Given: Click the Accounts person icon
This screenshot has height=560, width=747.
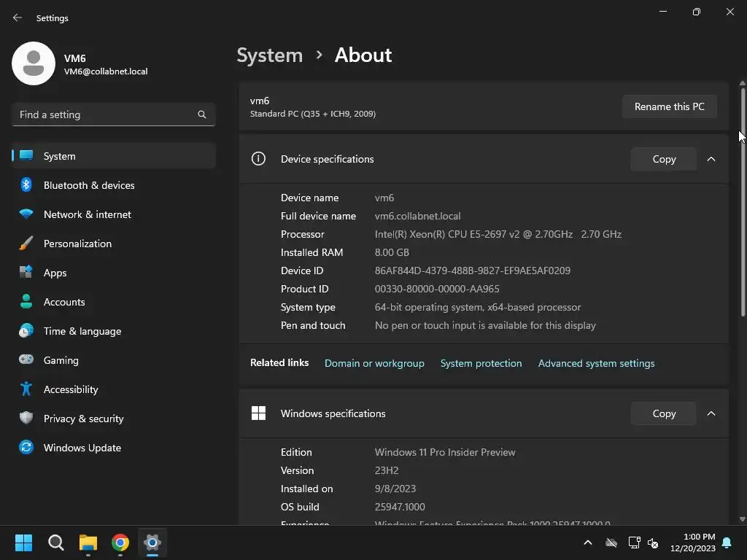Looking at the screenshot, I should coord(26,301).
